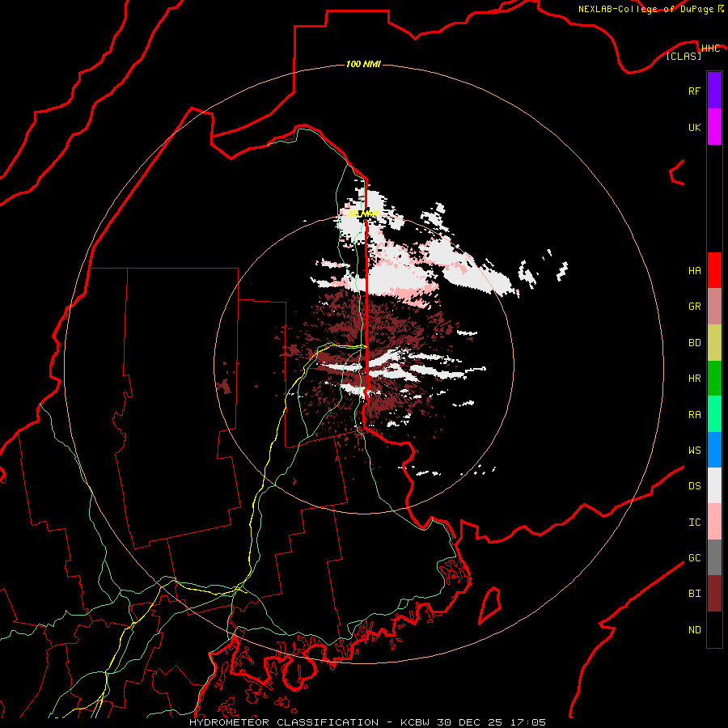Viewport: 728px width, 728px height.
Task: Click the 'KCBW' radar station identifier
Action: tap(416, 722)
